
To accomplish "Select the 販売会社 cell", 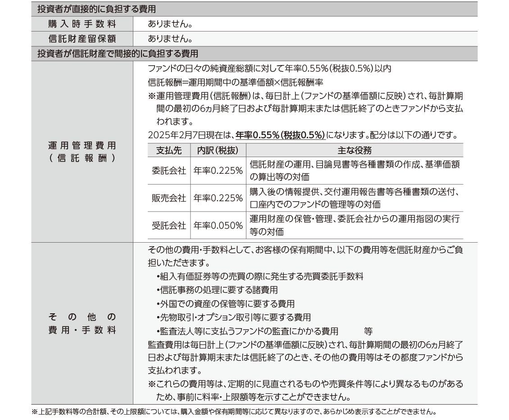I will tap(168, 199).
